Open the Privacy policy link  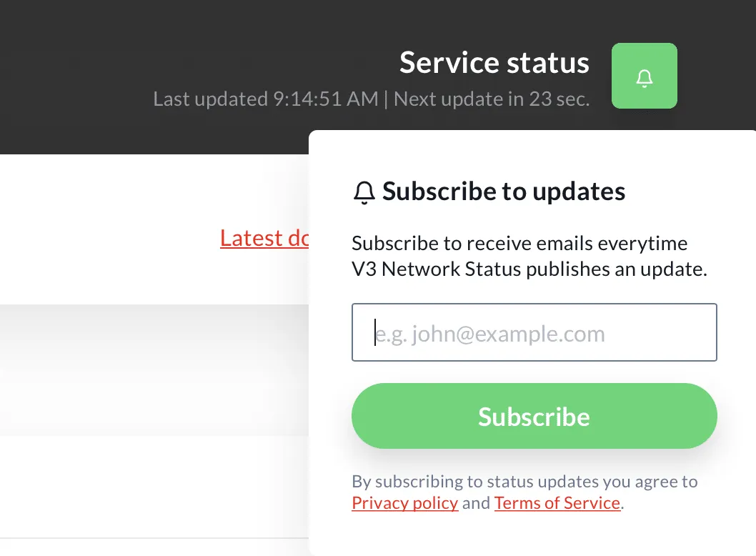tap(404, 503)
